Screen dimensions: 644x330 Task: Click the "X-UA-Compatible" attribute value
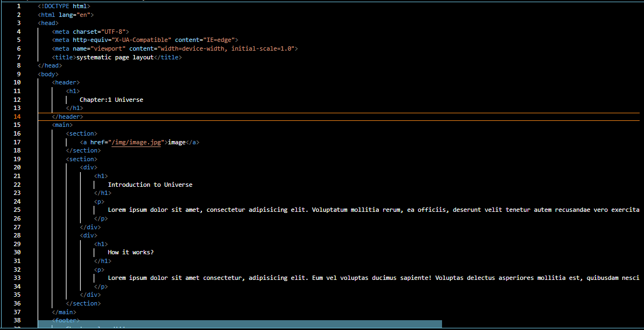pos(142,40)
